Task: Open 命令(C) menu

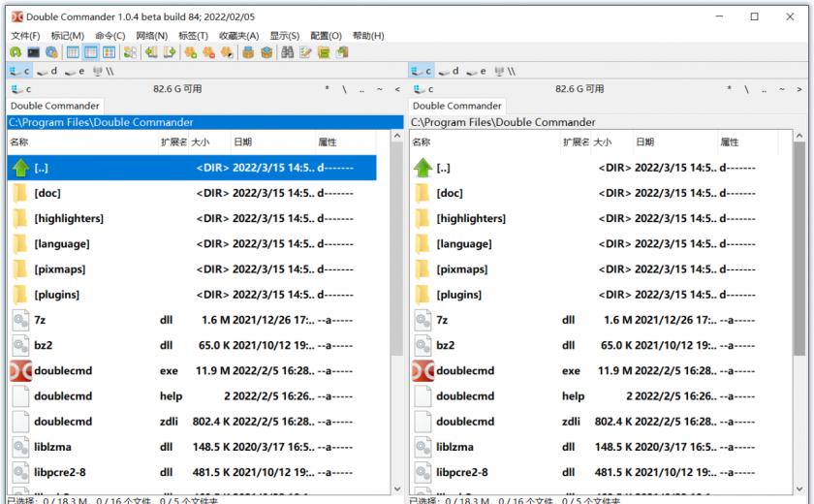Action: tap(110, 36)
